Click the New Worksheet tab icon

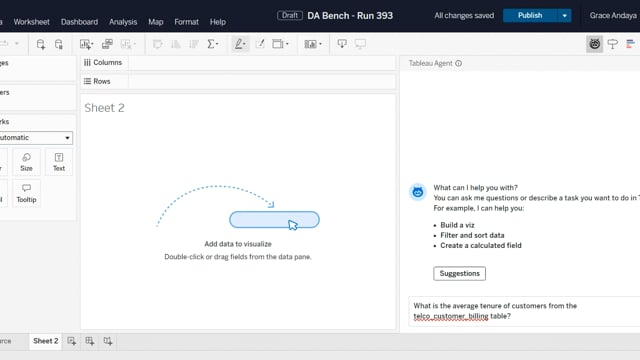pyautogui.click(x=71, y=341)
